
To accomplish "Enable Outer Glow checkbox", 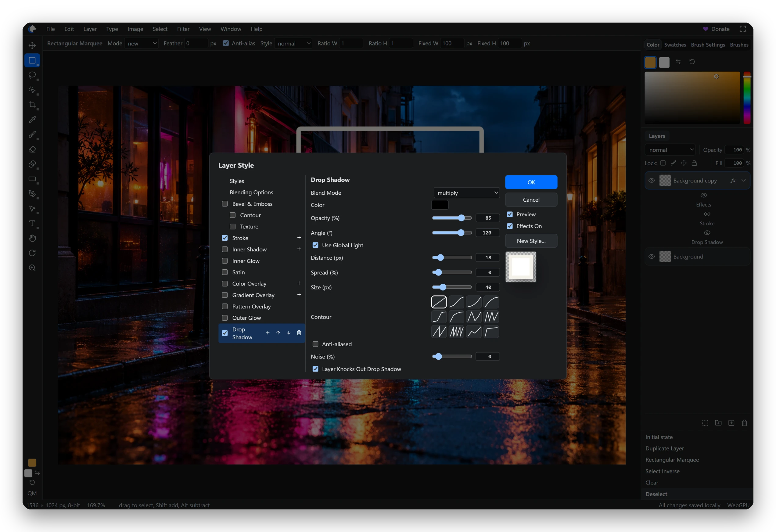I will tap(225, 318).
